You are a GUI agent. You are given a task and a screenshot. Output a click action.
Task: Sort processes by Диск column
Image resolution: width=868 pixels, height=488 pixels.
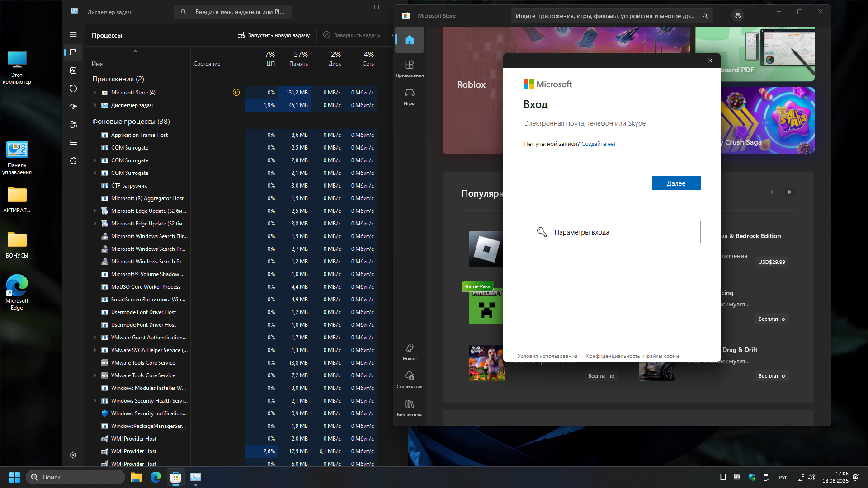(327, 58)
